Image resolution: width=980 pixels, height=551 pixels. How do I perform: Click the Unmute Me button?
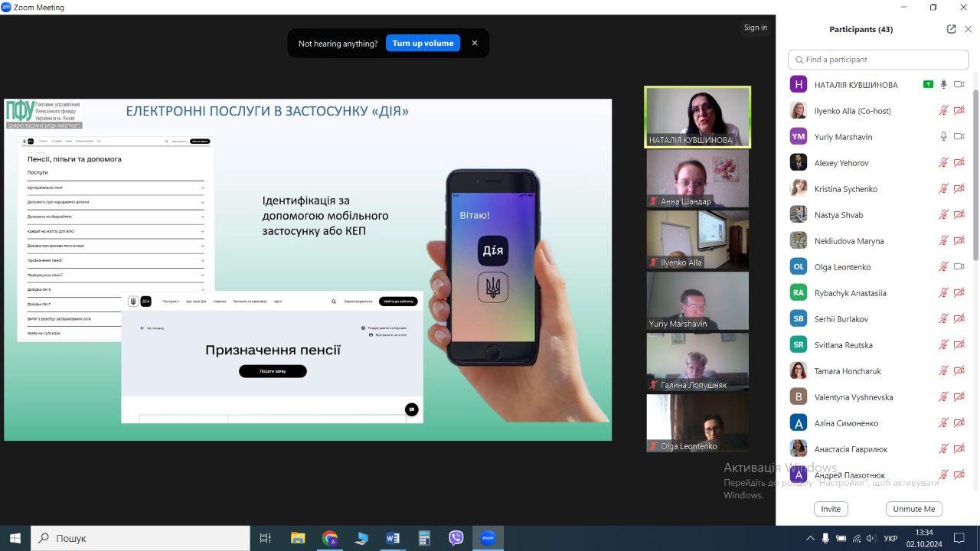(x=914, y=509)
